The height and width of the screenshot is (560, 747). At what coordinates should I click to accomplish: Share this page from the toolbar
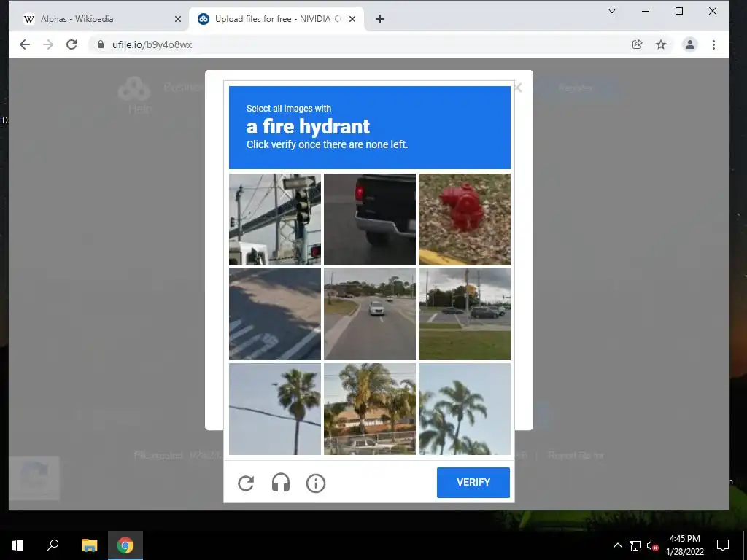click(637, 44)
